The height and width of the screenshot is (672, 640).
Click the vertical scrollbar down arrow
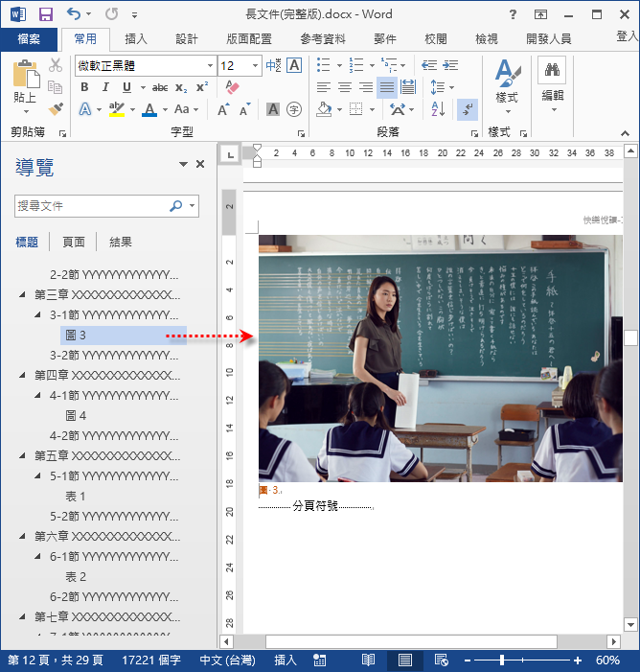coord(630,624)
